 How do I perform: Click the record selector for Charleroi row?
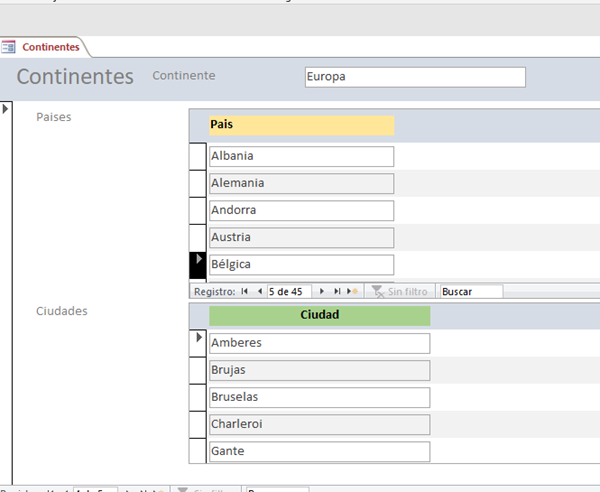198,425
